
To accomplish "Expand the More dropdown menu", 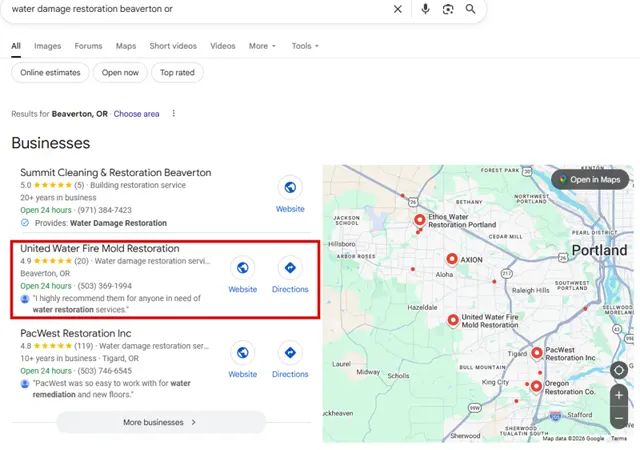I will click(262, 46).
